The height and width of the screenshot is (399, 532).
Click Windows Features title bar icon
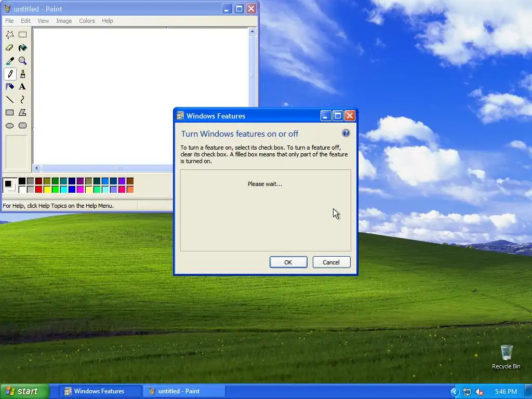pyautogui.click(x=180, y=116)
